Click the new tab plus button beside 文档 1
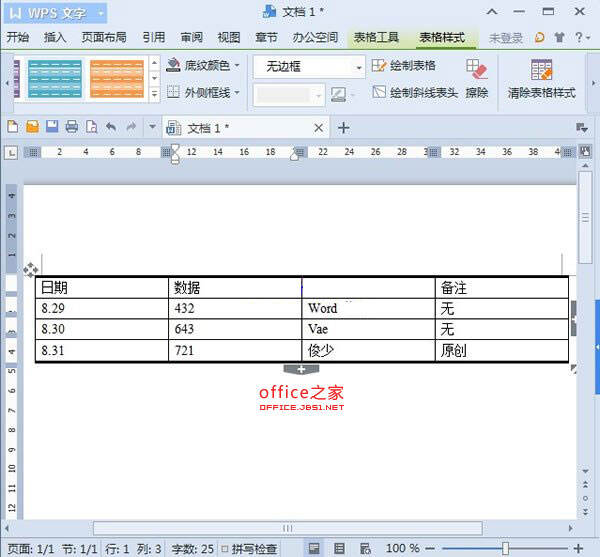This screenshot has height=557, width=600. 343,127
